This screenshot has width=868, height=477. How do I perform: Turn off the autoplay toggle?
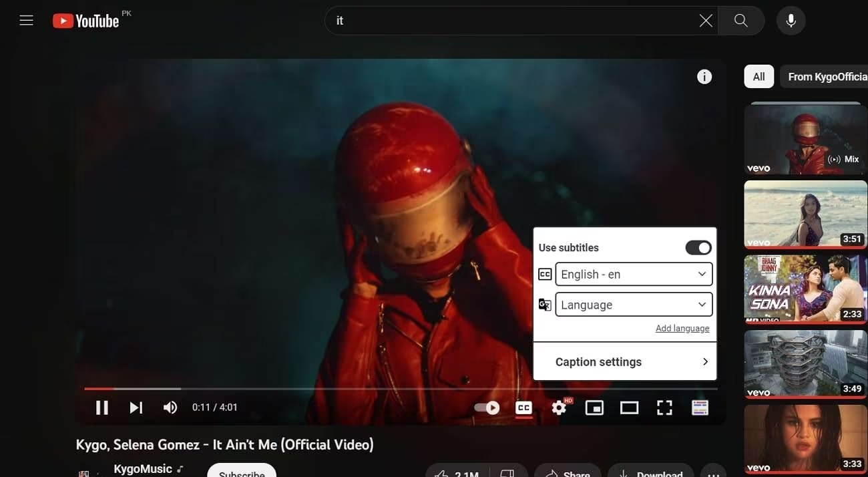point(487,408)
